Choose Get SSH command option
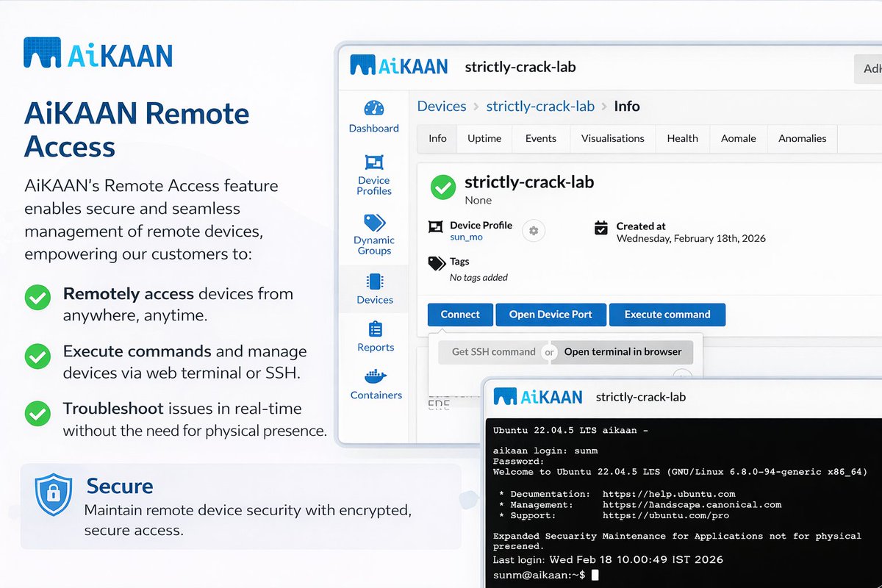 point(493,352)
